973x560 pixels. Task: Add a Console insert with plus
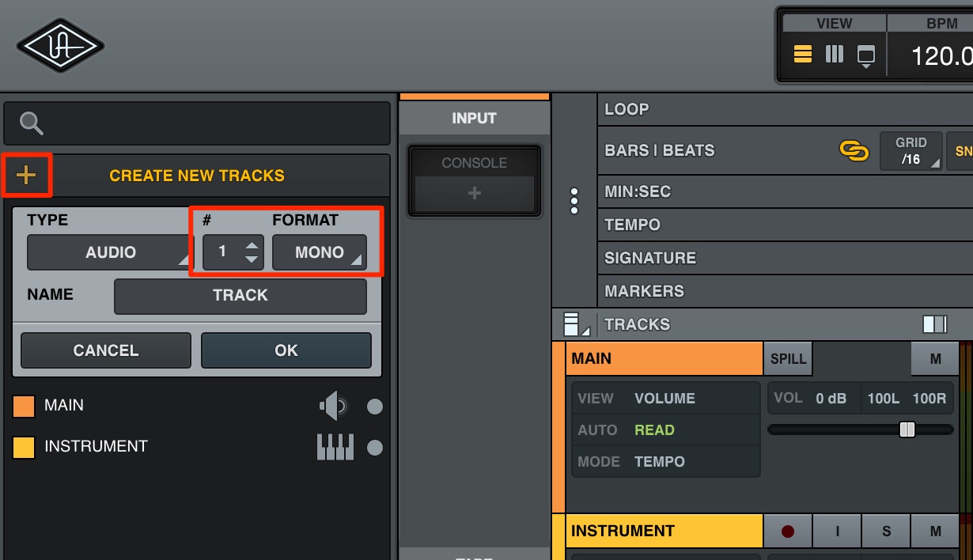tap(475, 194)
